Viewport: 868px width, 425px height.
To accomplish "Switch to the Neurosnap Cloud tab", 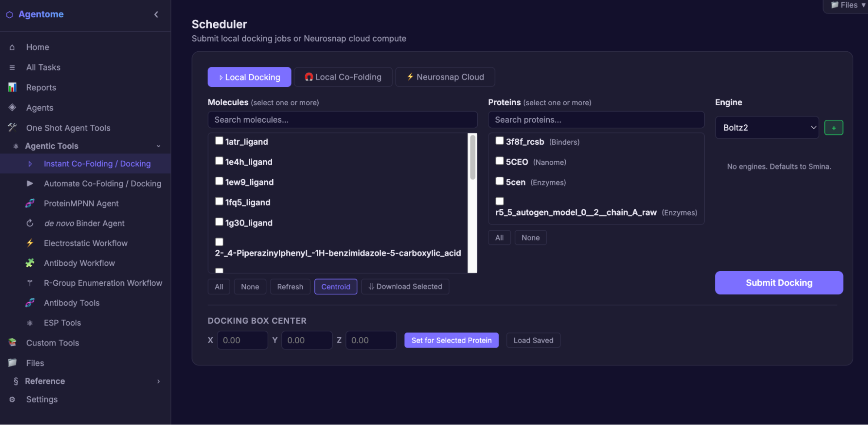I will pyautogui.click(x=445, y=77).
